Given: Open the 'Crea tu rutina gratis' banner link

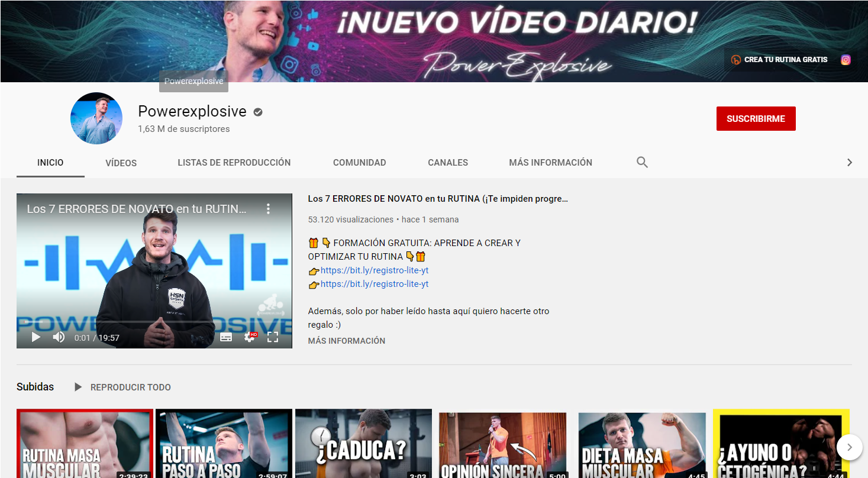Looking at the screenshot, I should click(x=779, y=60).
